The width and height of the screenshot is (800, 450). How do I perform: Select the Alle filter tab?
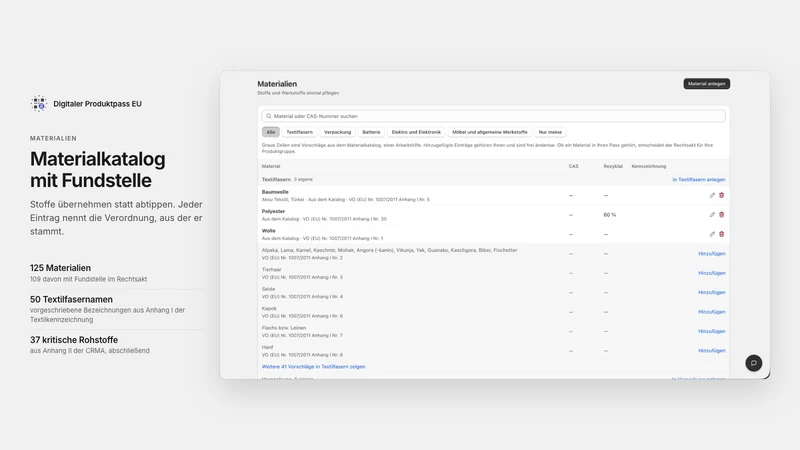click(x=270, y=132)
